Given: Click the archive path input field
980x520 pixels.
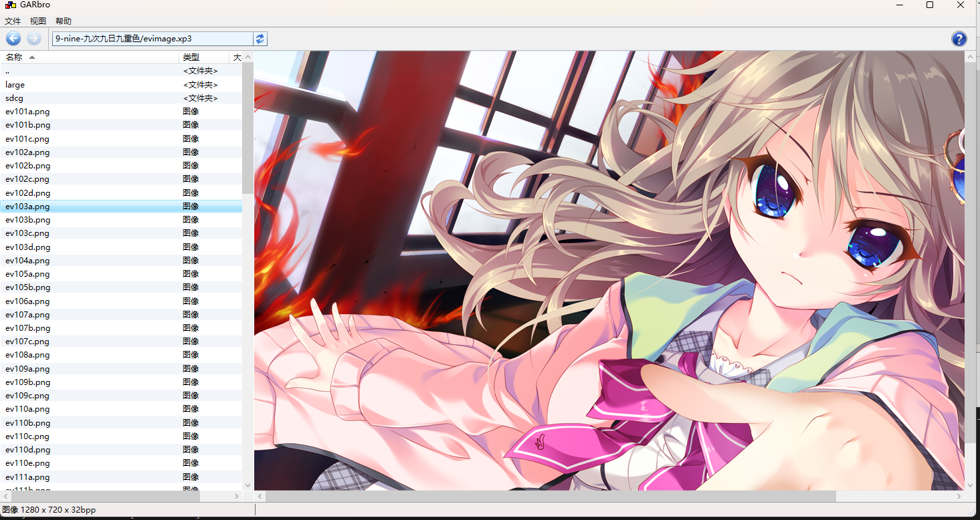Looking at the screenshot, I should pos(153,39).
